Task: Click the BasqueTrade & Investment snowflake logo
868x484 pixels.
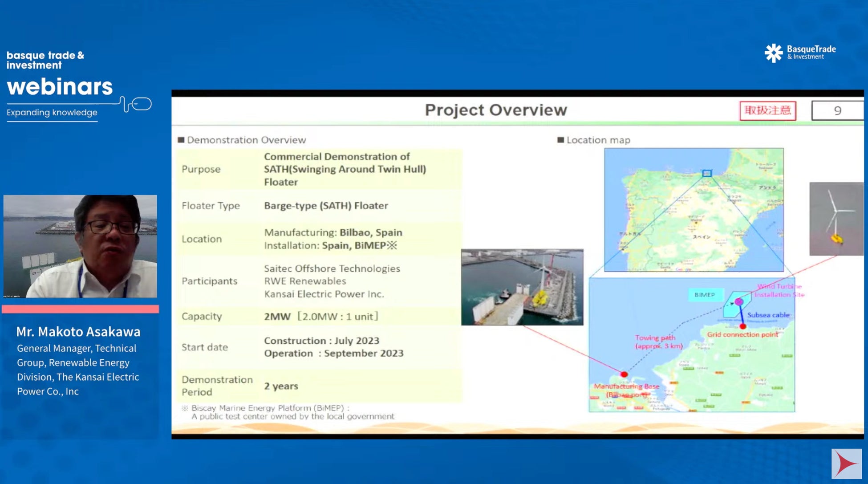Action: (774, 53)
